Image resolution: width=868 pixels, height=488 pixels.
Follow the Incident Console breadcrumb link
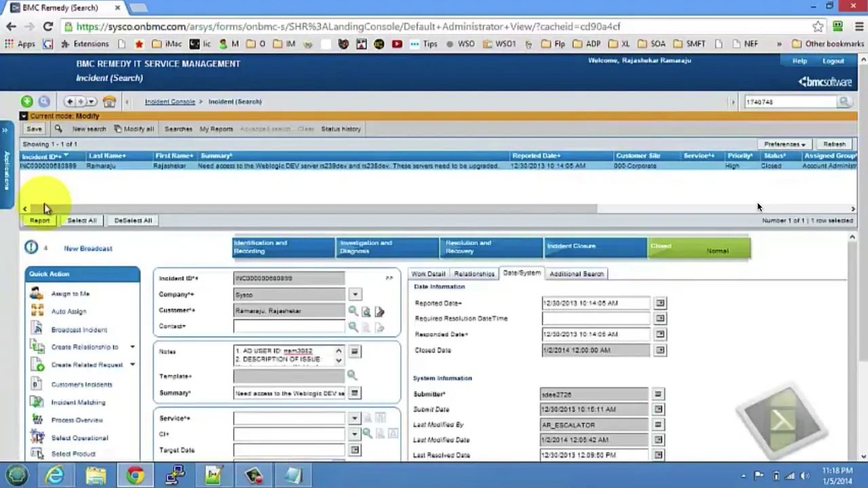click(170, 102)
